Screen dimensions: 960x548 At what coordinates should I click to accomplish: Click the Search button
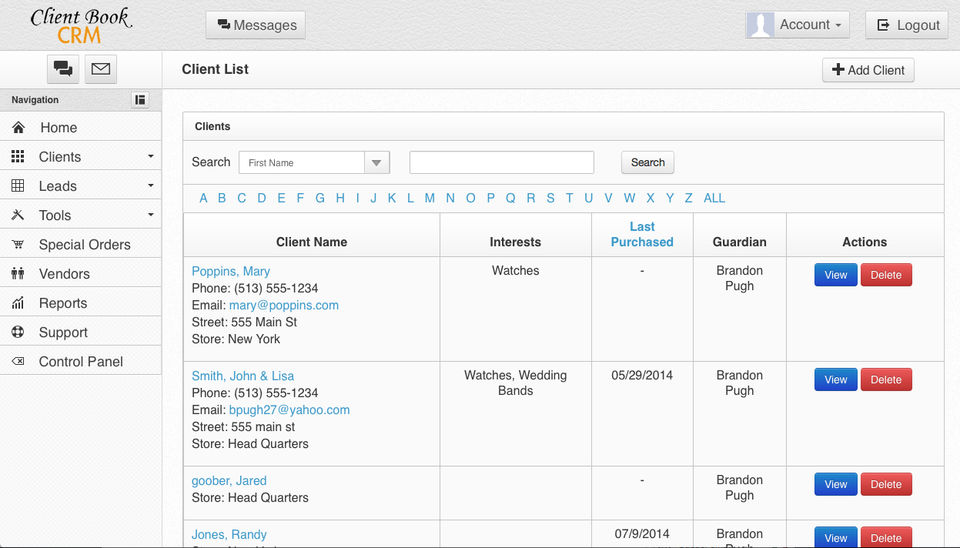coord(648,162)
